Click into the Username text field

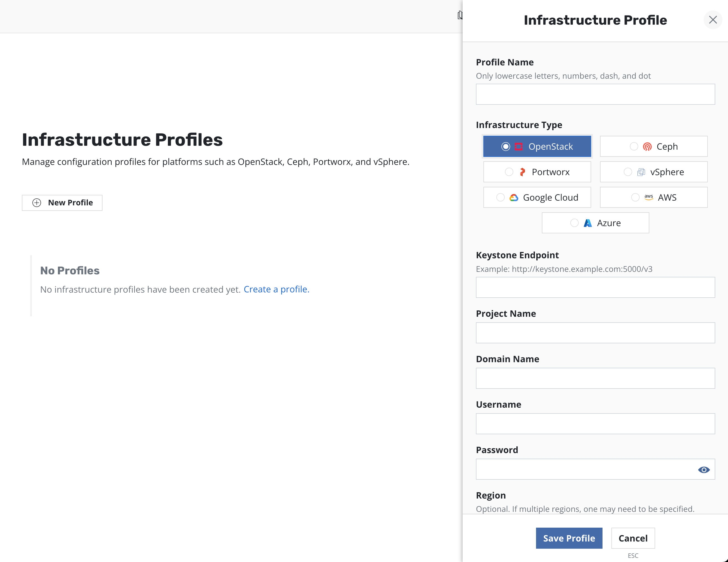(x=595, y=424)
